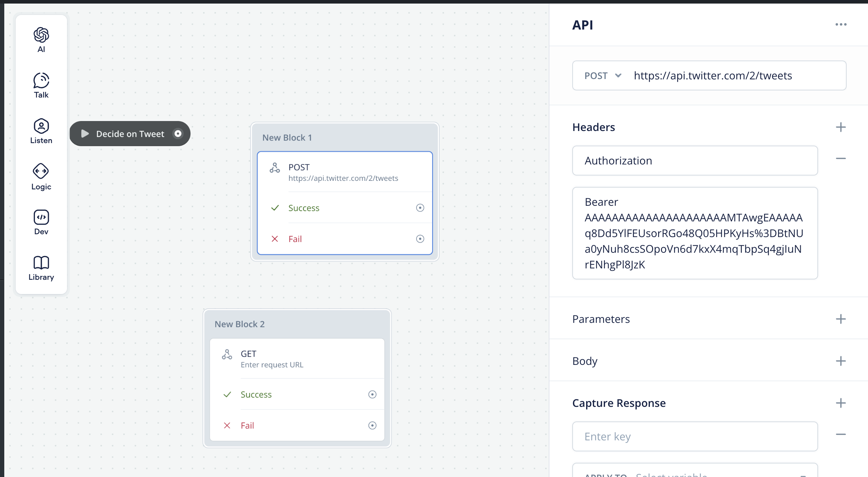
Task: Click the three-dot options menu in API panel
Action: coord(841,25)
